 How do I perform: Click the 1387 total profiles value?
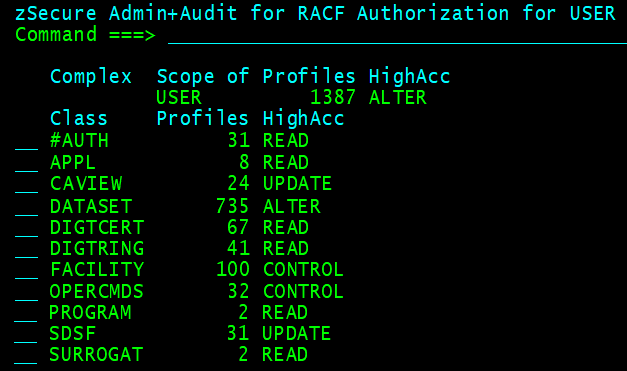pos(333,98)
